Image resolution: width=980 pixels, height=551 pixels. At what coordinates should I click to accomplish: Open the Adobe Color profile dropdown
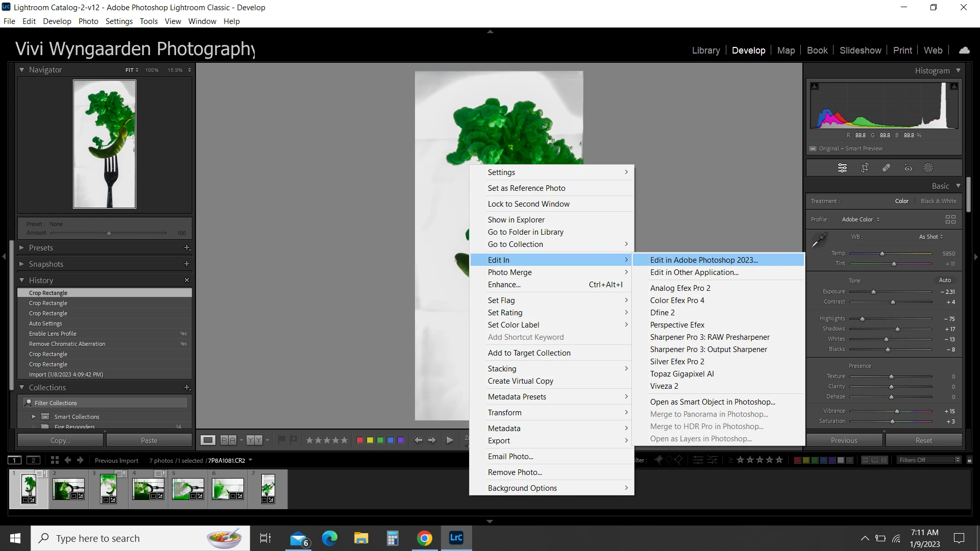point(861,219)
